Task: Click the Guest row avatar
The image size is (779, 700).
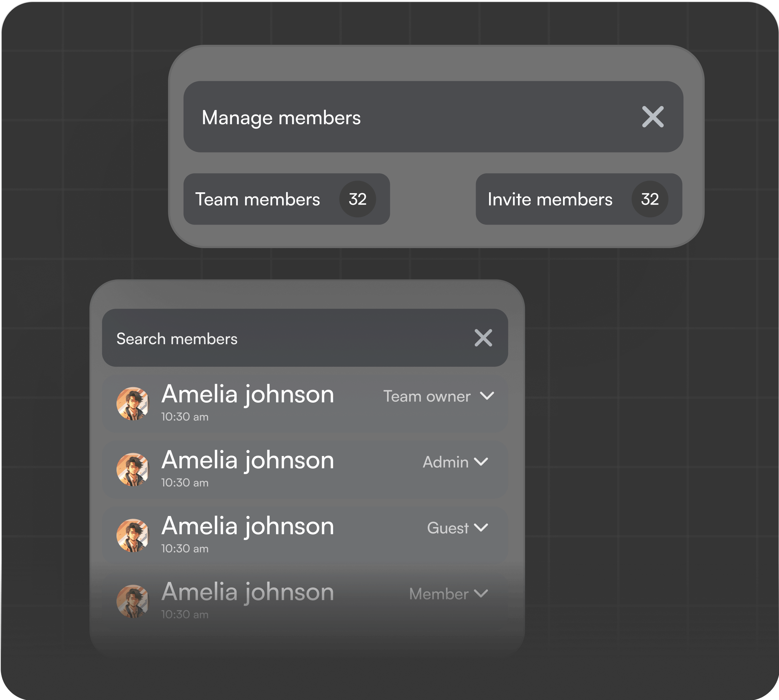Action: click(132, 535)
